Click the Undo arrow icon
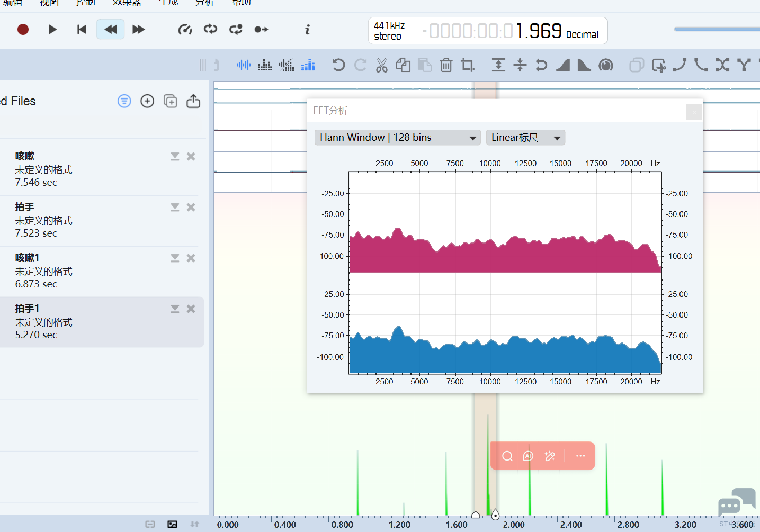Image resolution: width=760 pixels, height=532 pixels. 338,65
